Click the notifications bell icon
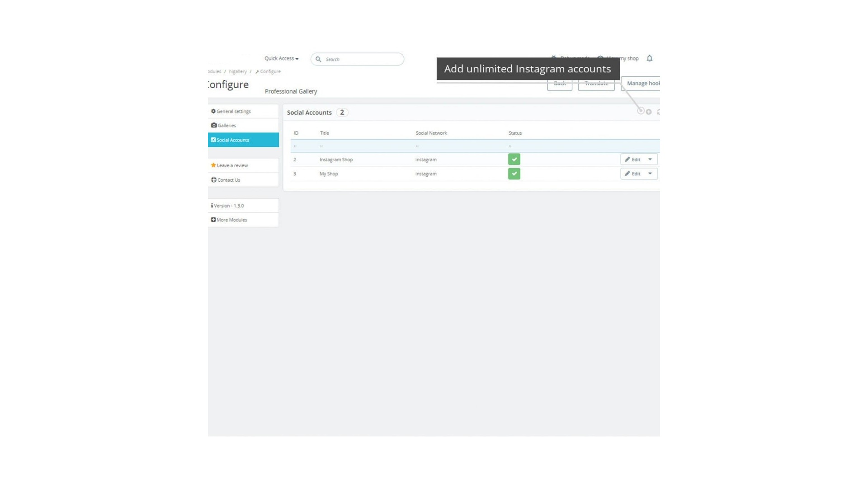This screenshot has width=868, height=488. (650, 58)
